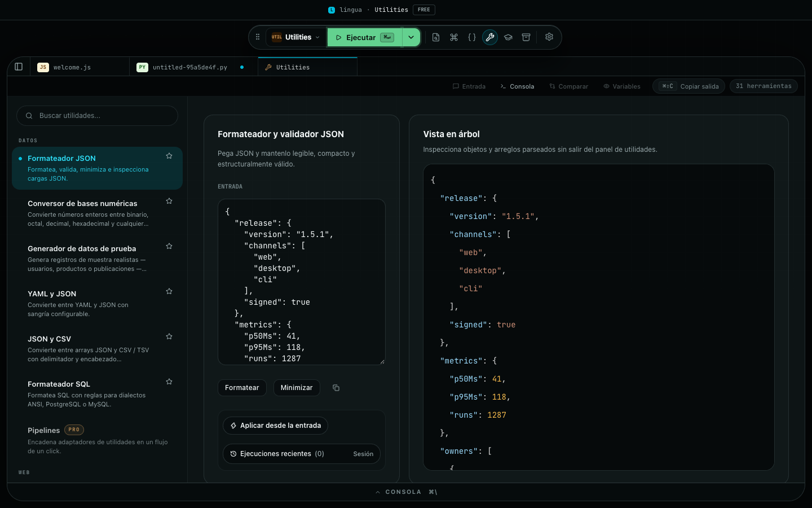Toggle the sidebar panel icon
The width and height of the screenshot is (812, 508).
coord(19,67)
